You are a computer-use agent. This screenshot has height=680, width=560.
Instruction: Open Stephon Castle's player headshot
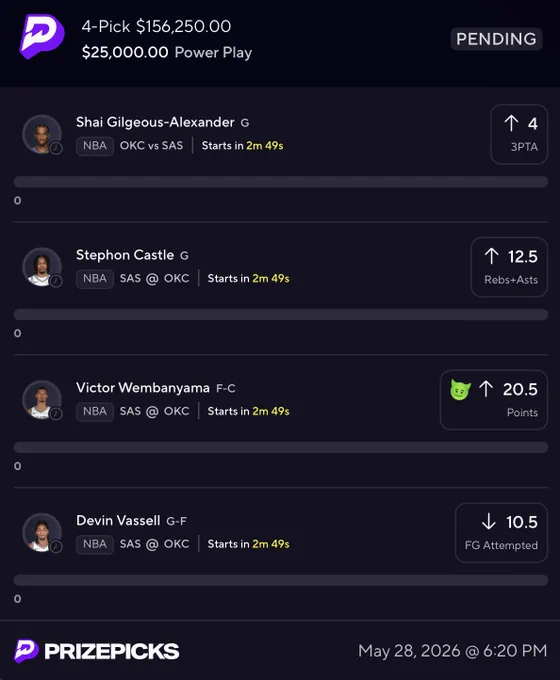pos(42,267)
